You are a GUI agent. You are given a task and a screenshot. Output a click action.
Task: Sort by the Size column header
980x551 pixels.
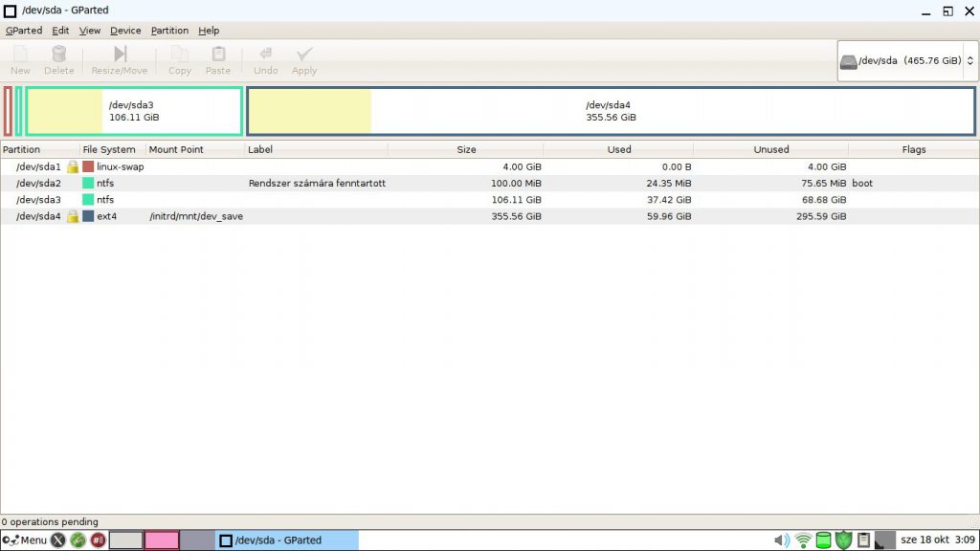[466, 149]
